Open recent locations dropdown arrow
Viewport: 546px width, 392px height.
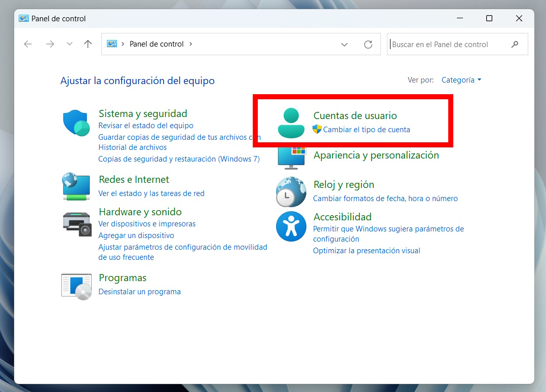click(x=70, y=44)
